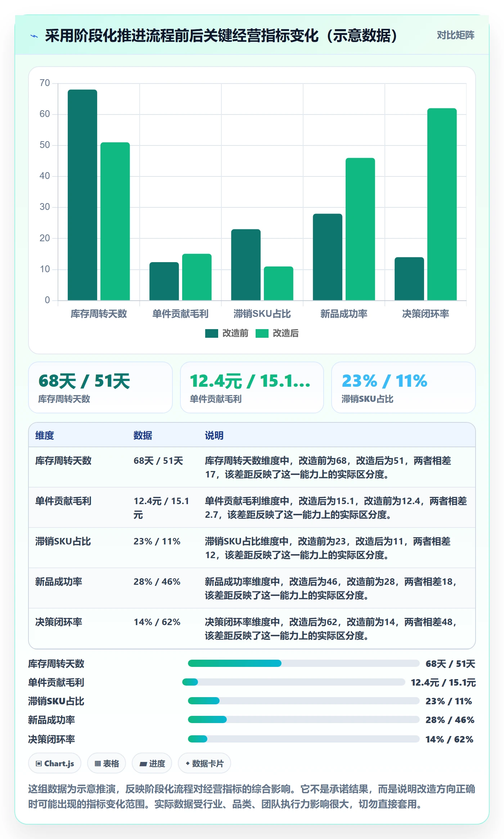
Task: Click the 说明 column header
Action: [214, 435]
